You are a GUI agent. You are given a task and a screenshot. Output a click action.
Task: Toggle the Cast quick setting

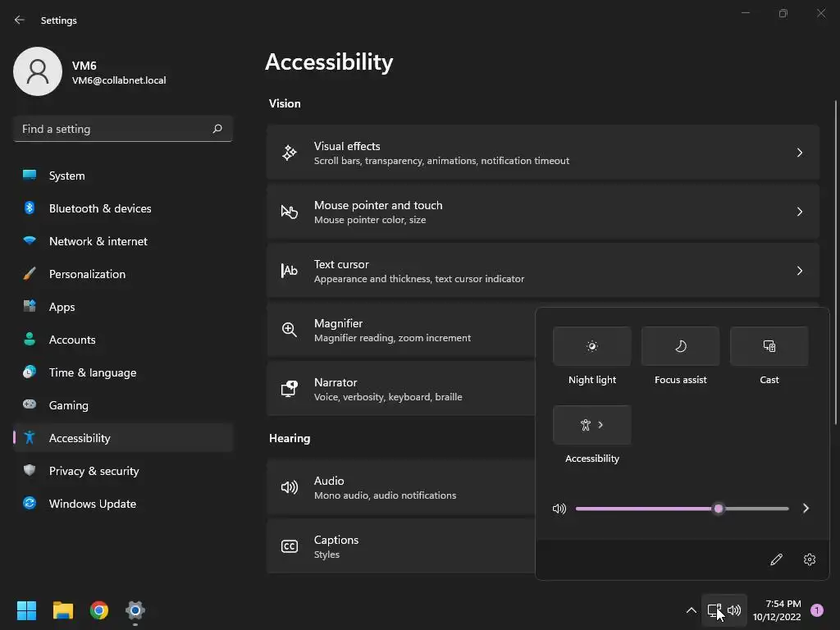point(769,346)
